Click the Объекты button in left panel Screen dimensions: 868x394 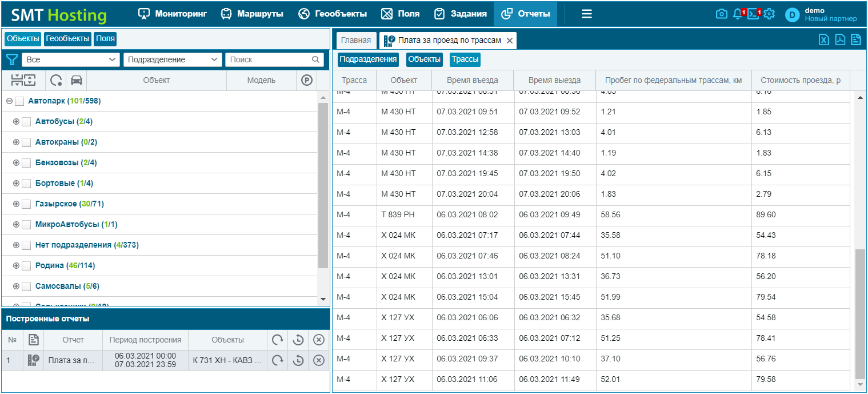[x=23, y=39]
